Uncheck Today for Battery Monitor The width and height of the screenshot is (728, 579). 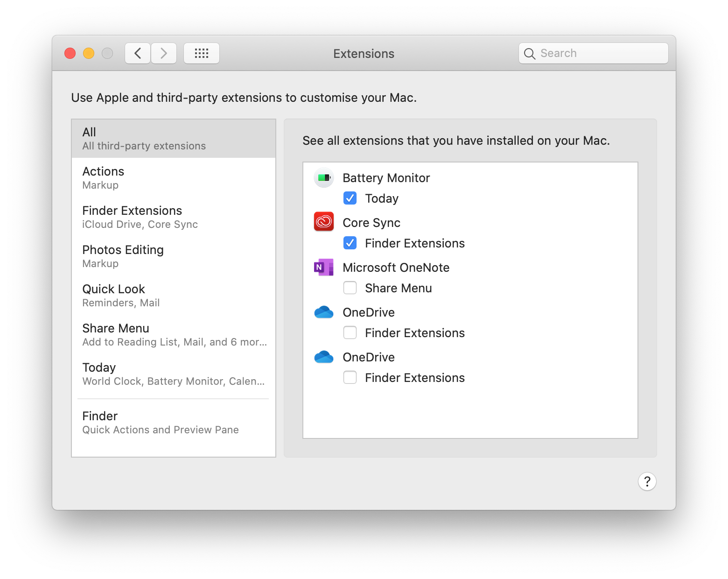click(350, 198)
